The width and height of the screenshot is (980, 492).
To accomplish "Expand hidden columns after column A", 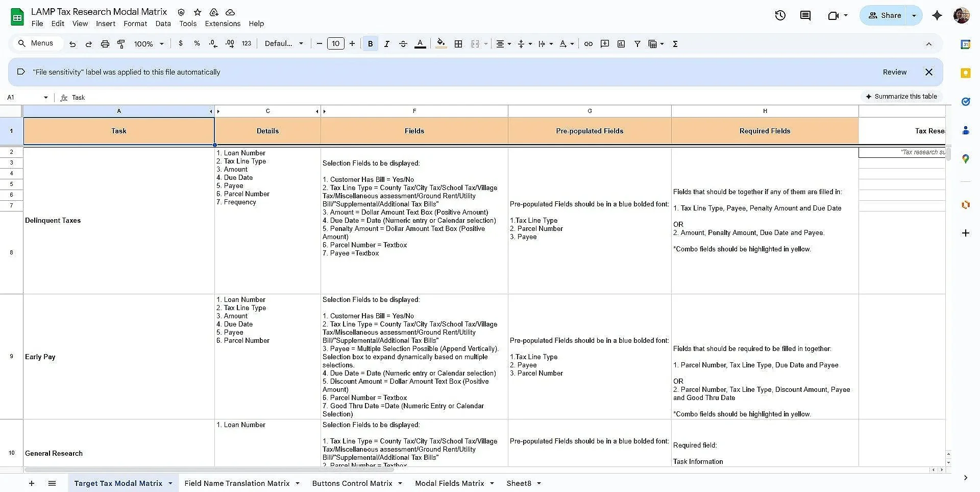I will pyautogui.click(x=211, y=111).
